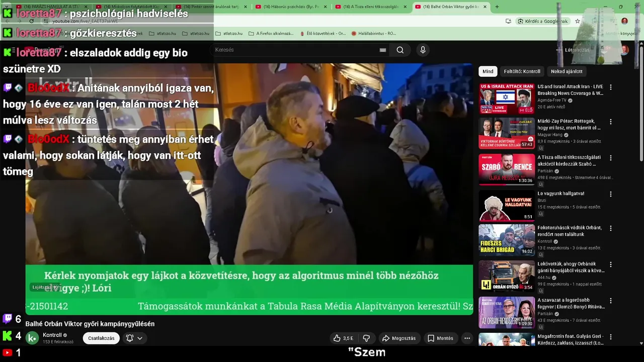The image size is (644, 362).
Task: Open the Élő közvetítések bookmark
Action: 323,34
